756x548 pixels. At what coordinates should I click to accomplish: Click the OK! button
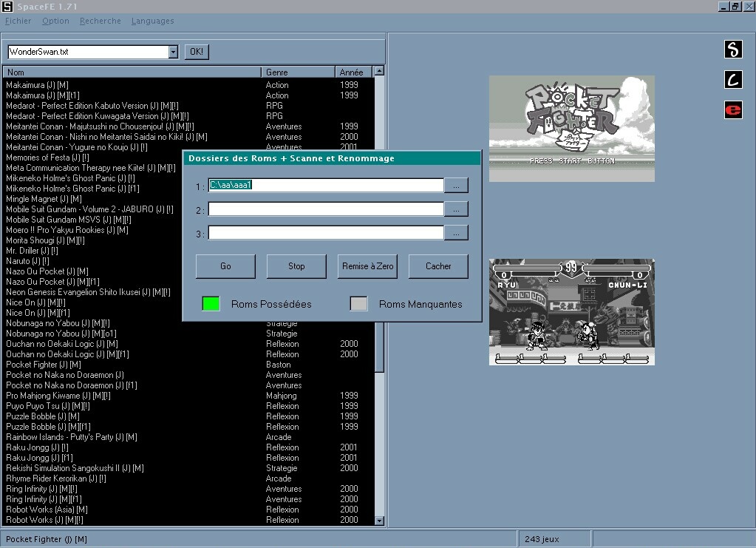(x=197, y=52)
